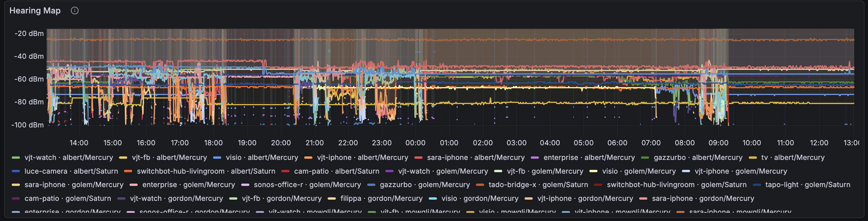Select visio · albert/Mercury in the legend
The image size is (868, 221).
[x=262, y=158]
